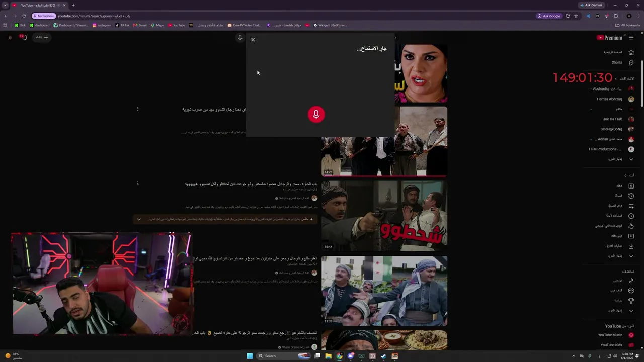Open the YouTube guide hamburger menu
644x362 pixels.
click(x=631, y=38)
